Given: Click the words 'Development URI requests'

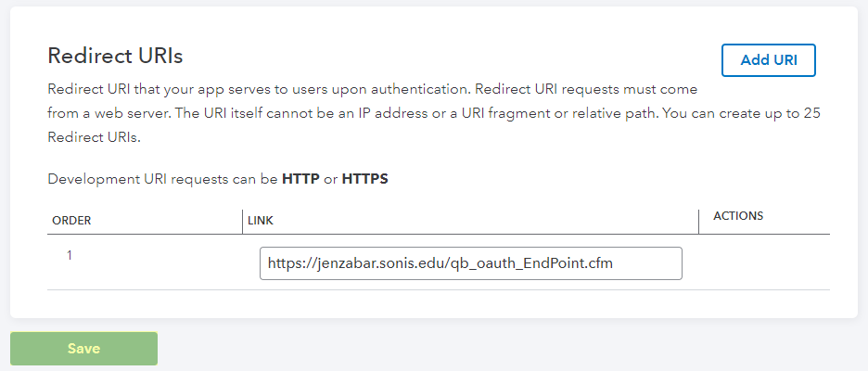Looking at the screenshot, I should [130, 179].
